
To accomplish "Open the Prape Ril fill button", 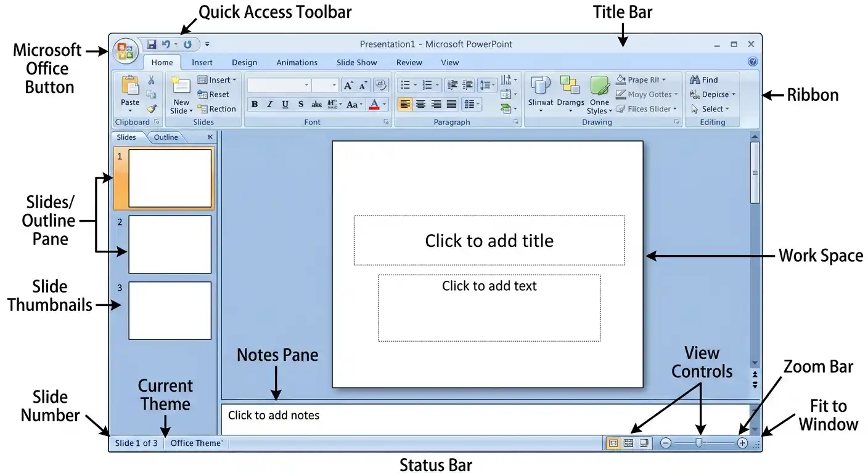I will click(641, 80).
